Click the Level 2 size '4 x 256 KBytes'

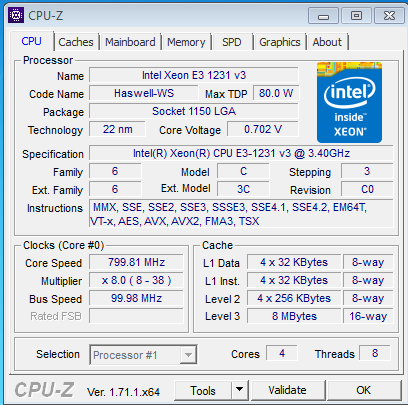point(294,298)
